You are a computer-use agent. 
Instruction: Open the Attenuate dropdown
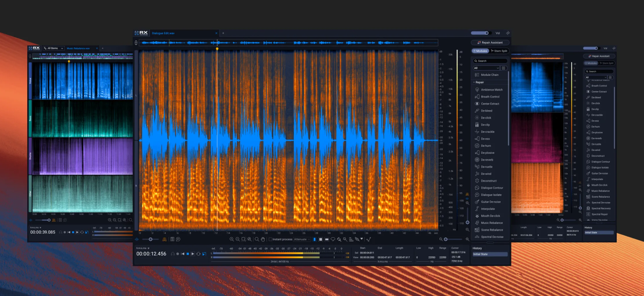tap(302, 239)
